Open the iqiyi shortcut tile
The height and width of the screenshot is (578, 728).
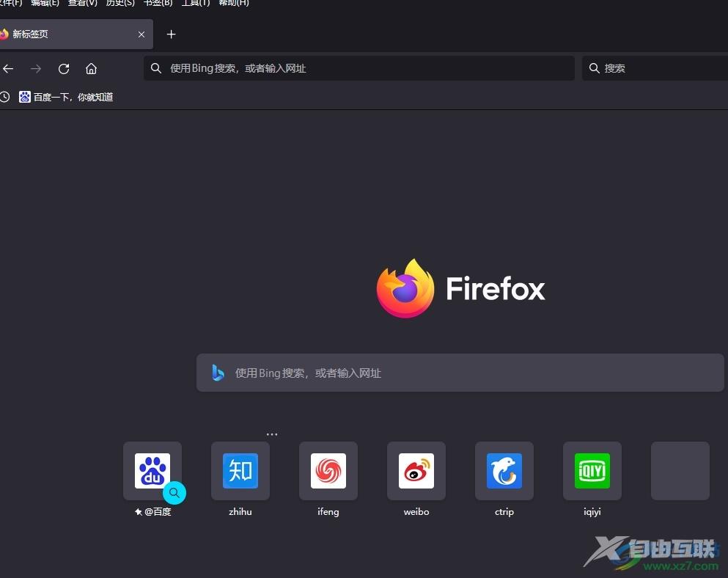[x=592, y=471]
